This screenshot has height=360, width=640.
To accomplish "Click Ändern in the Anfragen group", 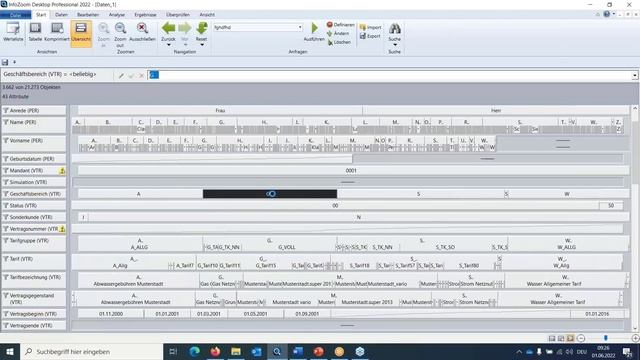I will pyautogui.click(x=338, y=33).
